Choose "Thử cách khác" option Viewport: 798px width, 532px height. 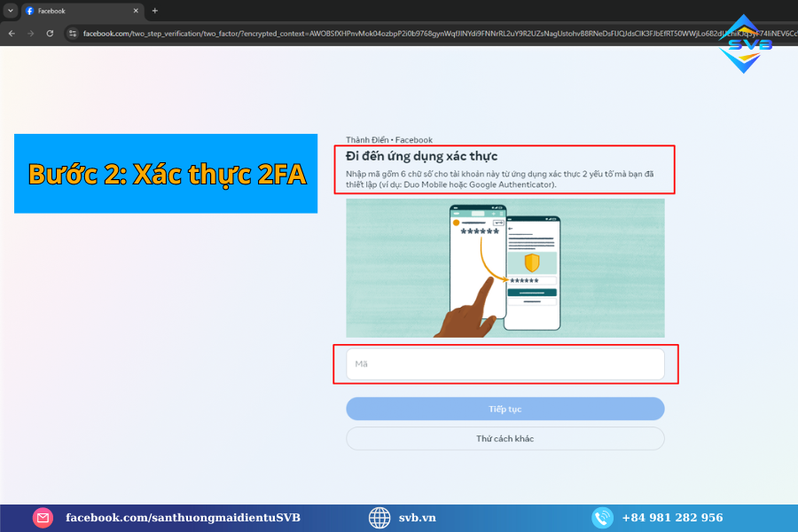point(505,438)
